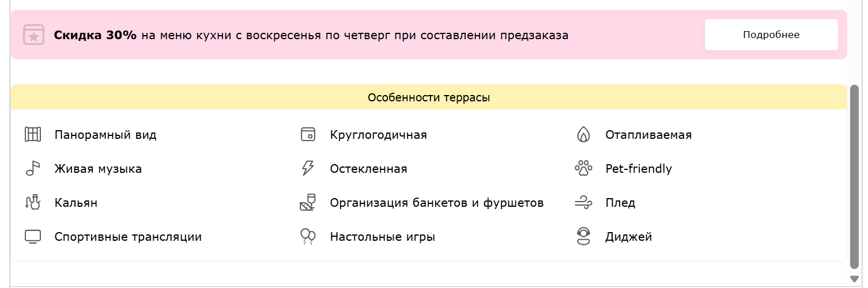Click the panoramic view icon
This screenshot has width=868, height=288.
point(33,135)
